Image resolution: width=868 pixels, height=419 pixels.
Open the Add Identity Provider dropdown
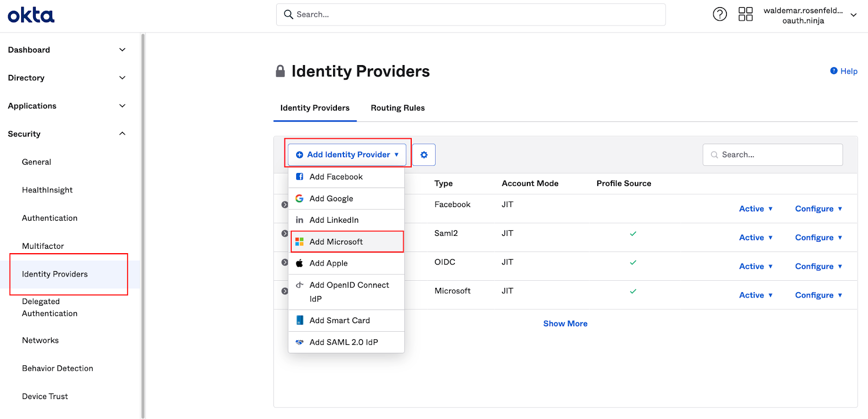tap(347, 154)
